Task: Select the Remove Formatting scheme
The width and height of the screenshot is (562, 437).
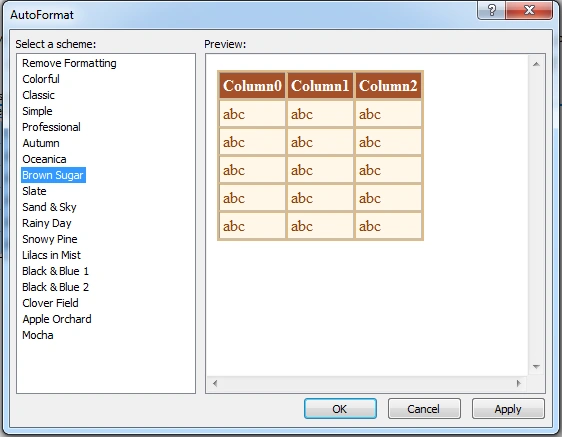Action: click(69, 63)
